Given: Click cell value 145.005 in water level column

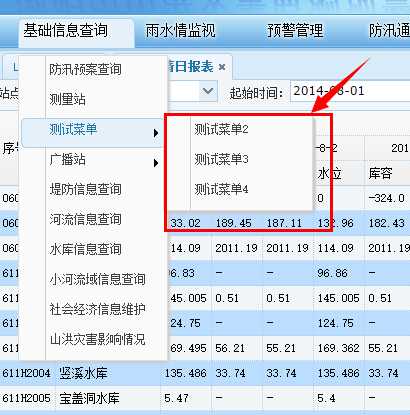Looking at the screenshot, I should tap(338, 298).
